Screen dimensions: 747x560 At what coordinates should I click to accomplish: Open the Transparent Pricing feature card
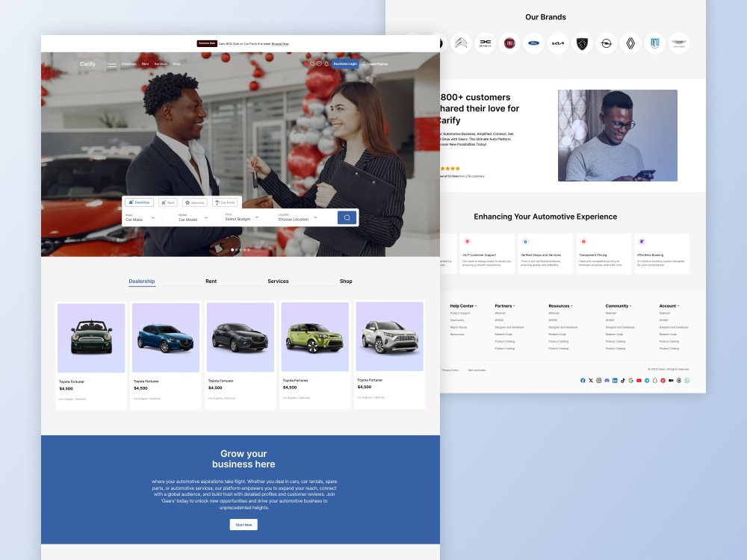604,253
